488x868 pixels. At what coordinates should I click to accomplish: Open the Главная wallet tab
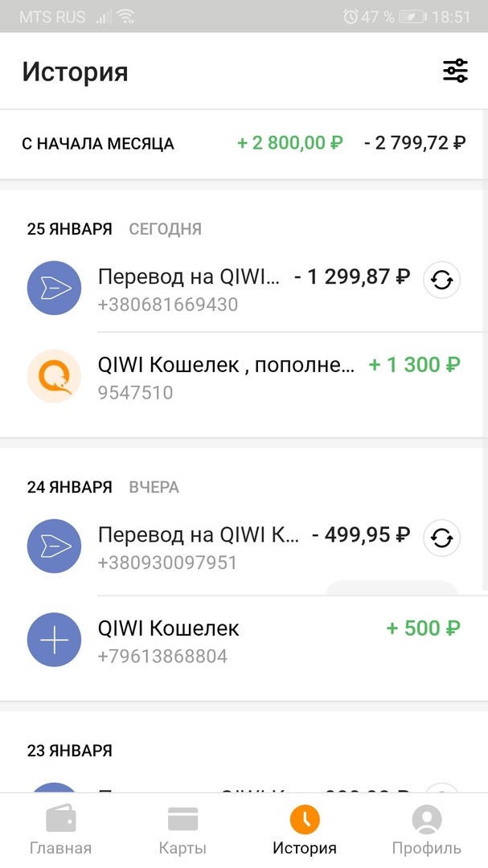point(60,831)
